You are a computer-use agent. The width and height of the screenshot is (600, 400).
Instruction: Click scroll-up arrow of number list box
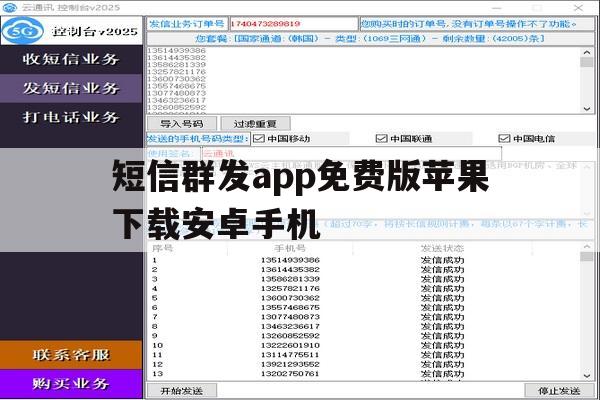click(x=587, y=52)
